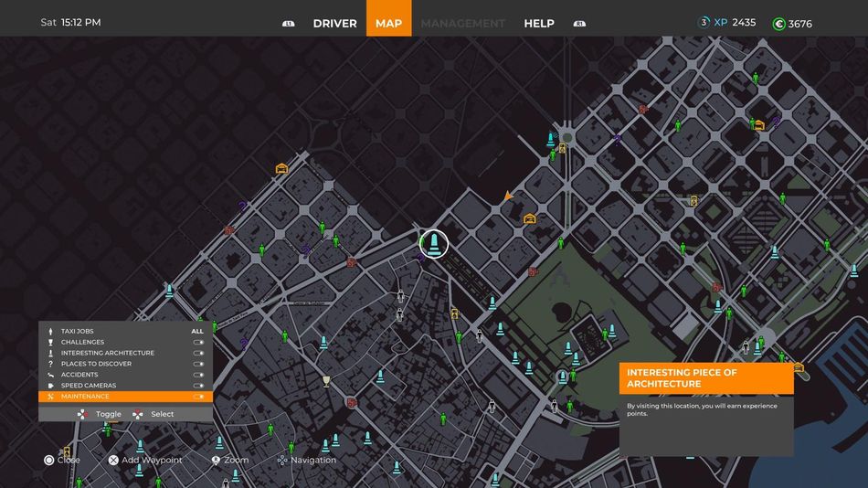
Task: Click the orange player arrow on map
Action: coord(508,196)
